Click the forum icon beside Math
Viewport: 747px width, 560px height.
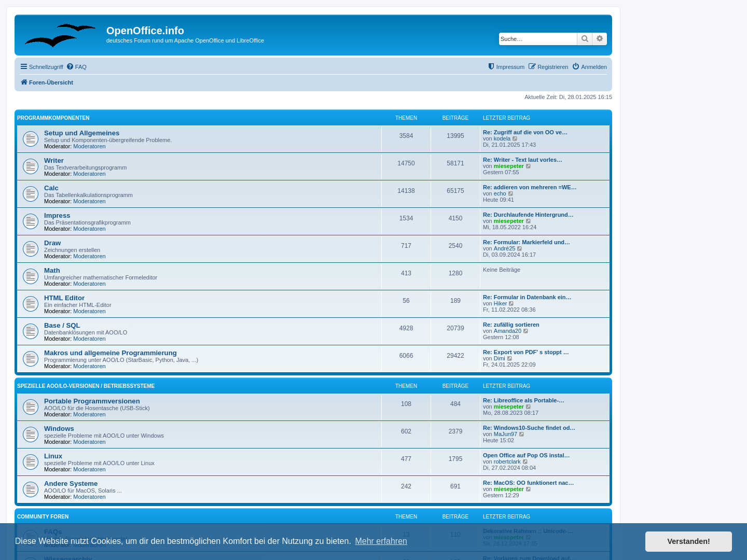tap(31, 276)
